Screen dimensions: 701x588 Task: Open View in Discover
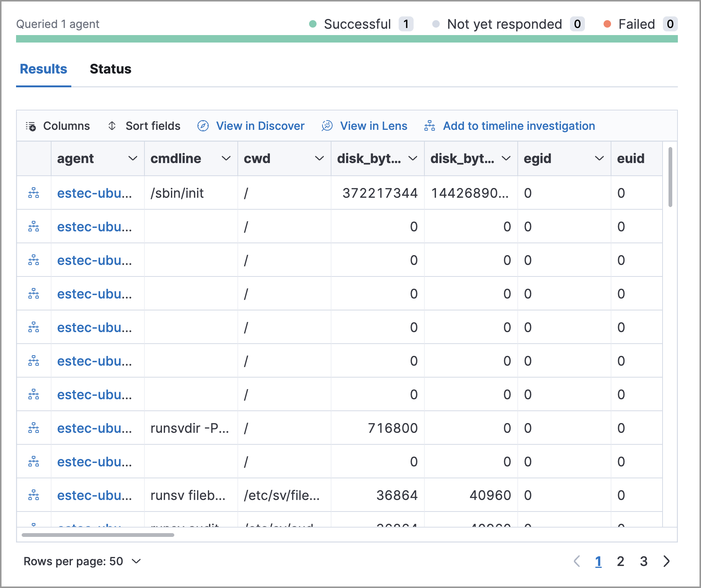[x=260, y=126]
